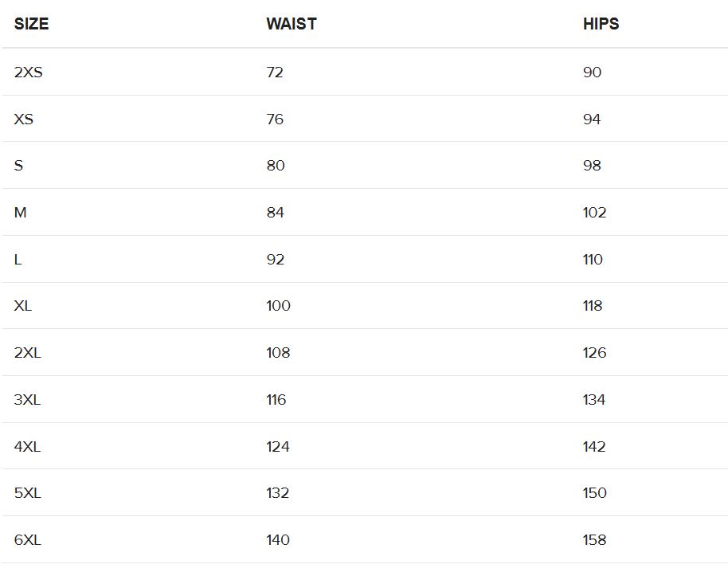Select the 6XL size label
The height and width of the screenshot is (572, 728).
[x=27, y=540]
